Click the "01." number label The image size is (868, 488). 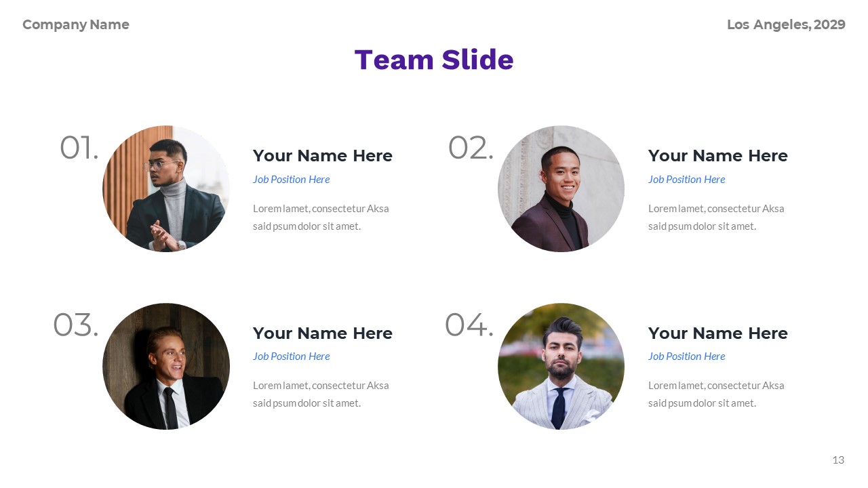point(79,148)
